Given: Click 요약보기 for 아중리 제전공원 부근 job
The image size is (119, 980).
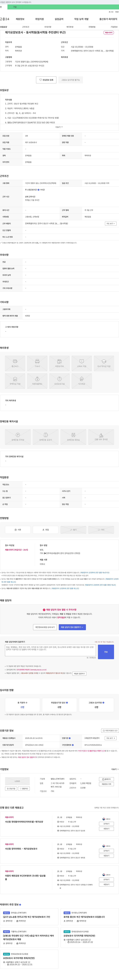Looking at the screenshot, I should tap(106, 880).
